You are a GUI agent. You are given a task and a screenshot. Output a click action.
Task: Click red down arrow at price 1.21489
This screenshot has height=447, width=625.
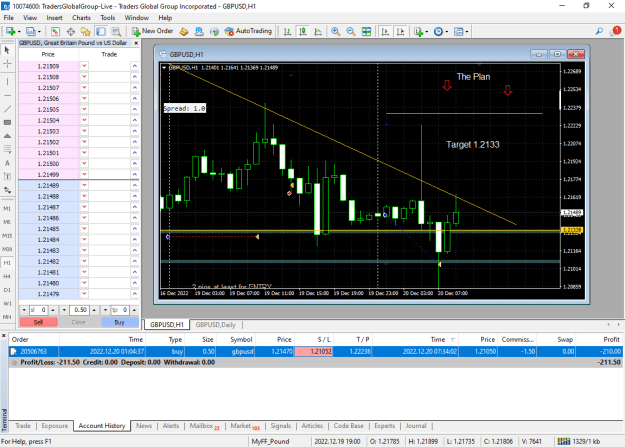point(84,185)
